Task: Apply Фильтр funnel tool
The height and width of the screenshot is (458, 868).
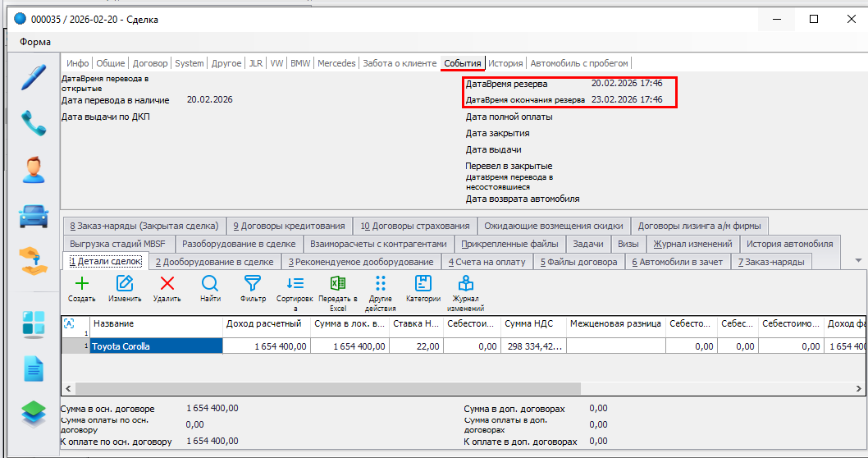Action: pyautogui.click(x=253, y=284)
